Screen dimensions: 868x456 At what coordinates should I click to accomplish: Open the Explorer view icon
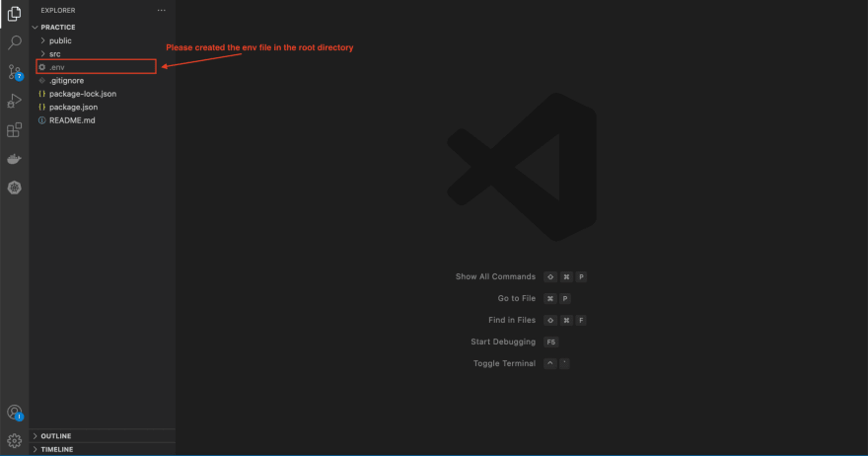tap(15, 14)
